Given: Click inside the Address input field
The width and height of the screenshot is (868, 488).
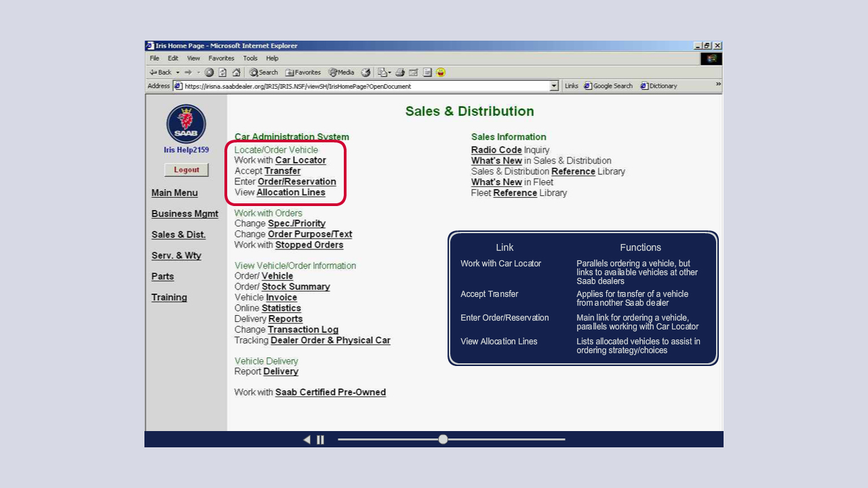Looking at the screenshot, I should click(x=339, y=86).
